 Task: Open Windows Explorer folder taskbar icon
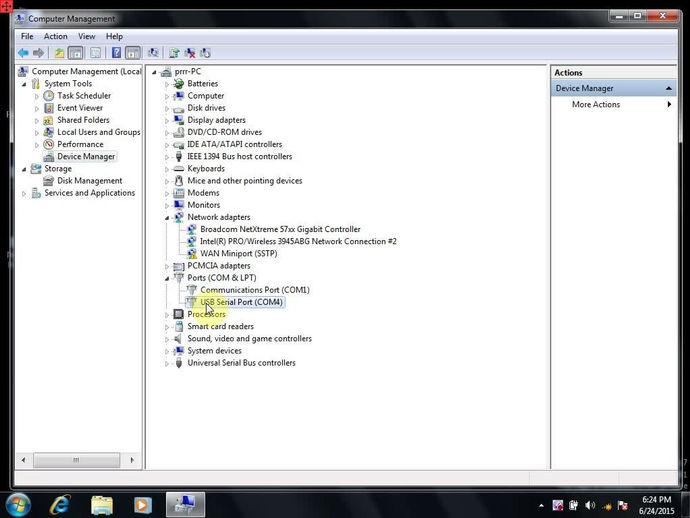[x=102, y=505]
